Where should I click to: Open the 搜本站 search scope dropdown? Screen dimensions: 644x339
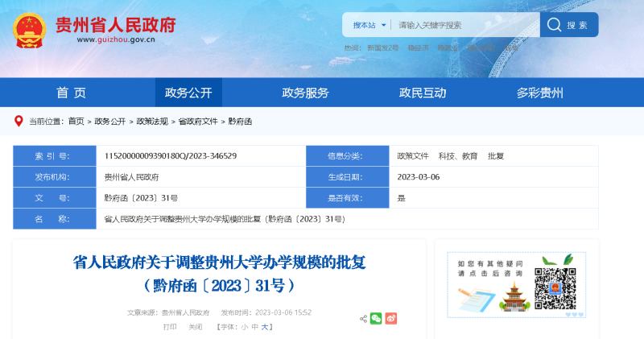pyautogui.click(x=369, y=25)
